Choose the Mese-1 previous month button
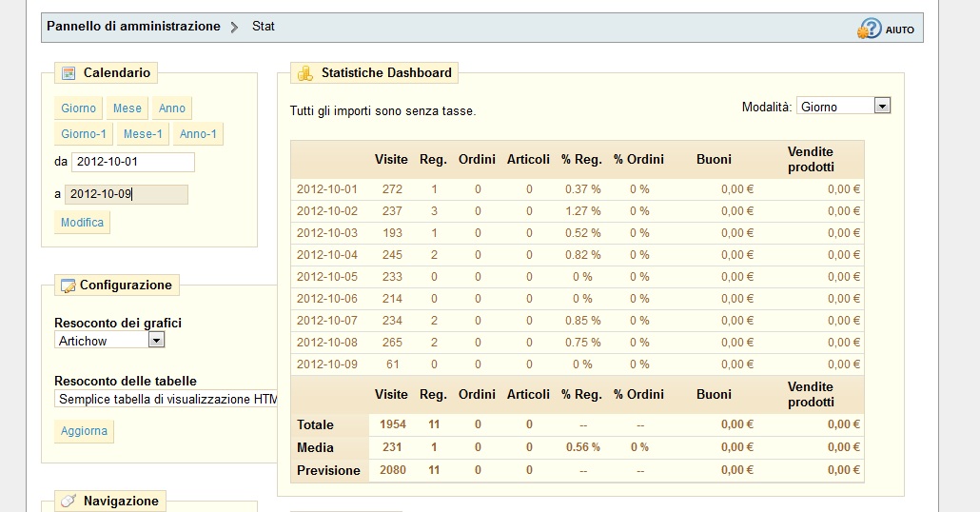Image resolution: width=980 pixels, height=512 pixels. tap(143, 134)
